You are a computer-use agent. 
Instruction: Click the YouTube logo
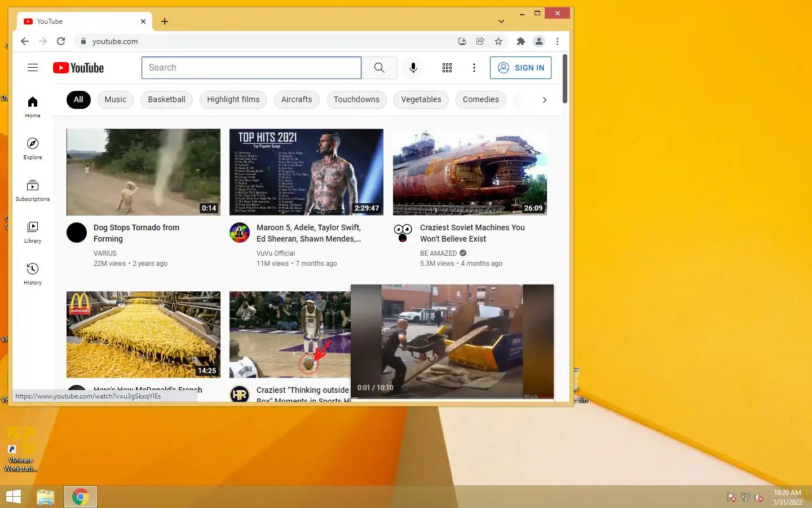78,68
